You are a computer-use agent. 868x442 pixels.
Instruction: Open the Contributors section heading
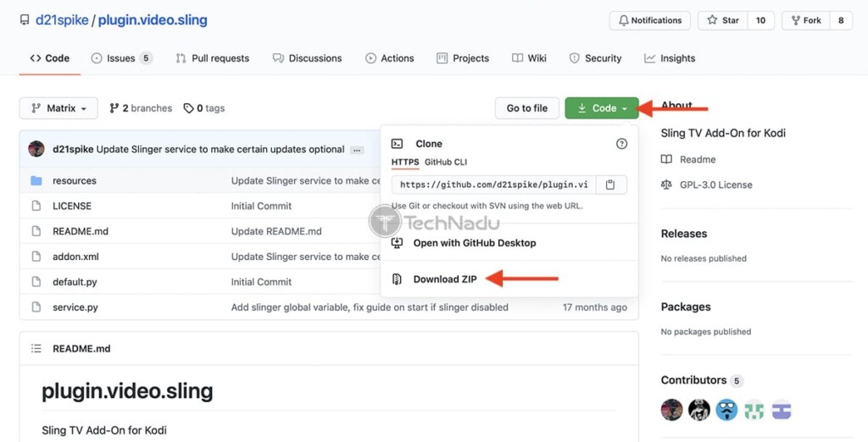693,380
